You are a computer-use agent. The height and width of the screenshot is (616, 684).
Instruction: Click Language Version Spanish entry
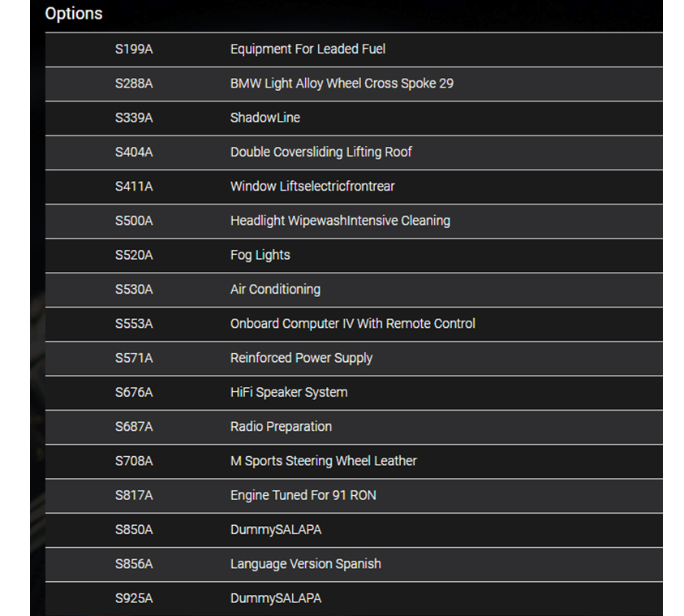point(305,564)
